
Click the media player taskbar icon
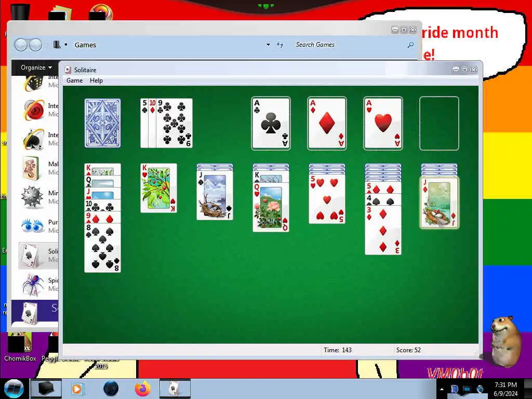77,389
